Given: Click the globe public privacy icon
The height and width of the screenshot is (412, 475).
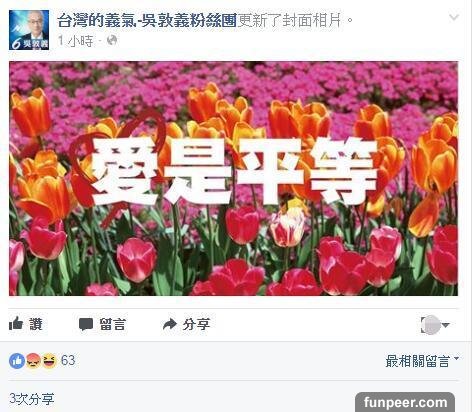Looking at the screenshot, I should click(112, 41).
